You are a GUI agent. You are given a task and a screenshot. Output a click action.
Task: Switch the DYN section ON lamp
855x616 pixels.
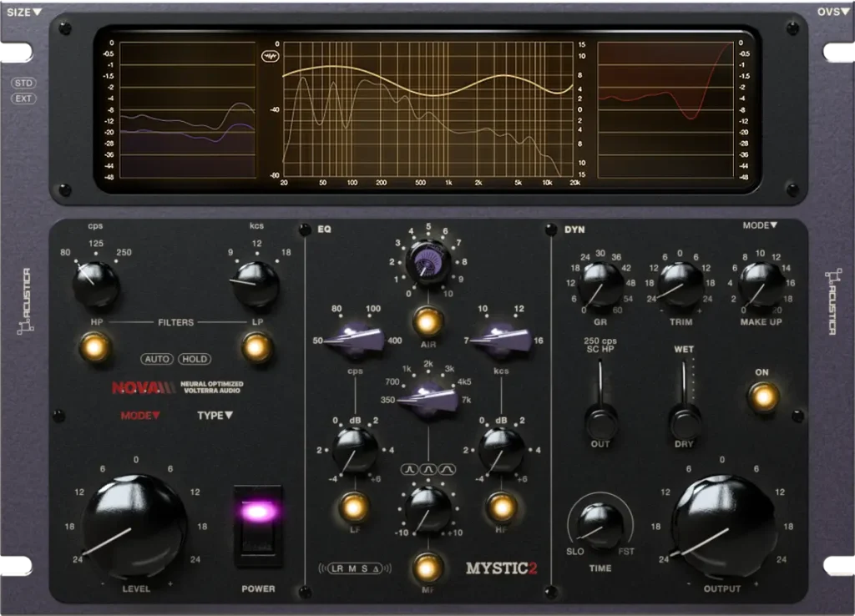[x=763, y=396]
